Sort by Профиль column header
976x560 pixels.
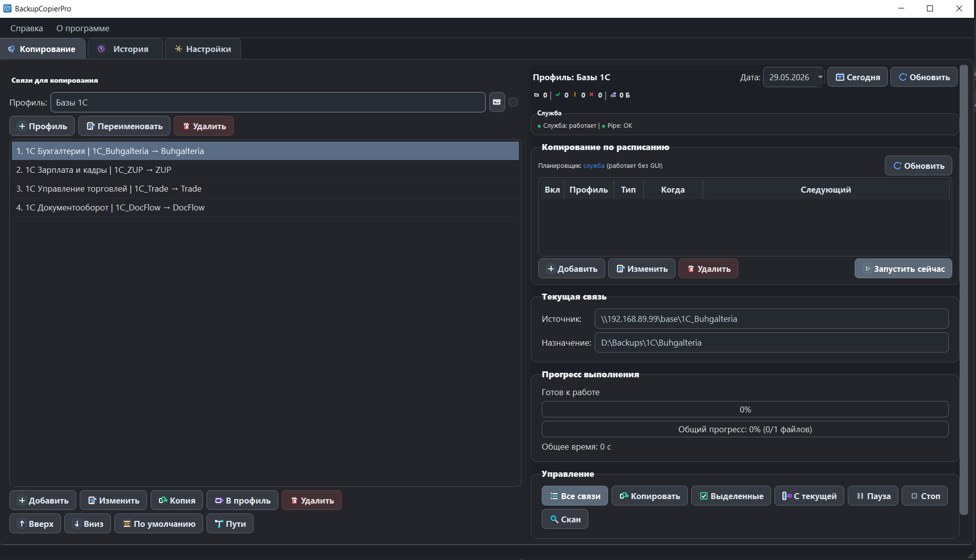(589, 190)
